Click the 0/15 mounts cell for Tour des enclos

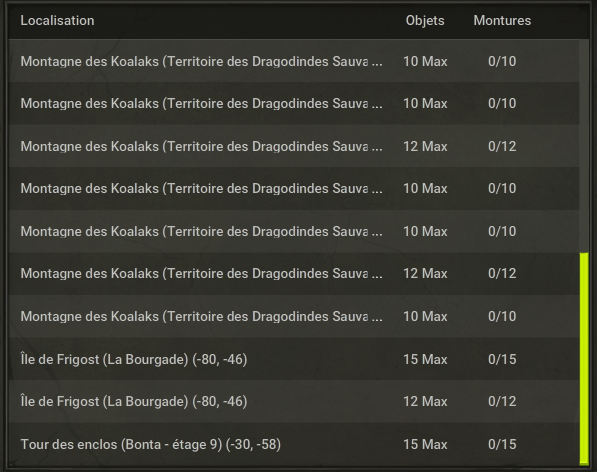pyautogui.click(x=502, y=444)
